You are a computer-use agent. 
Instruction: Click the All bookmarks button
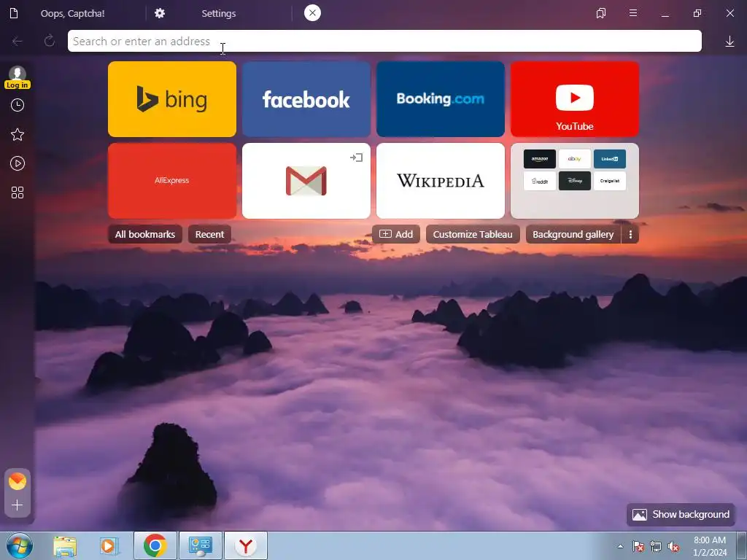click(x=145, y=234)
